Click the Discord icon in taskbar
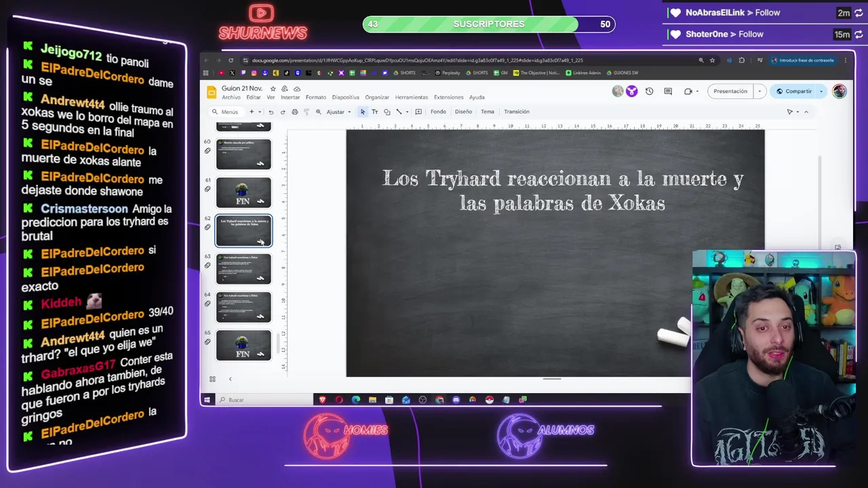This screenshot has width=868, height=488. [x=456, y=400]
